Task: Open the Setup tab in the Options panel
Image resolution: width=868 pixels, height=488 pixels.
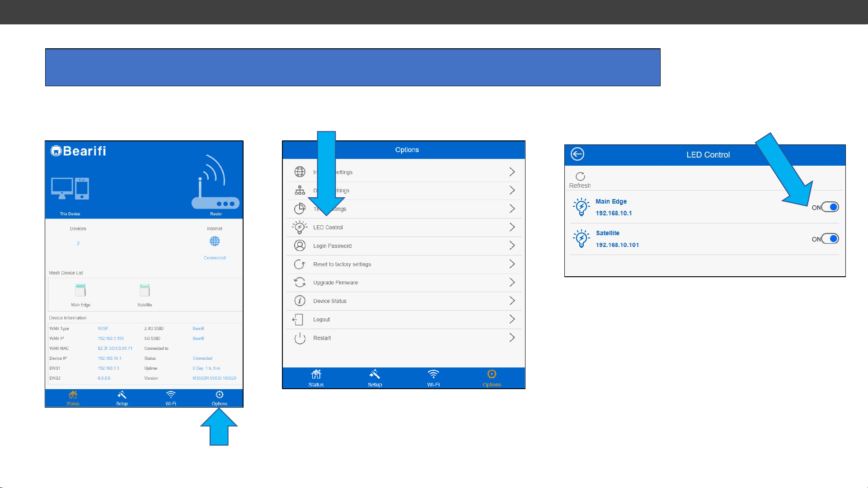Action: [x=375, y=377]
